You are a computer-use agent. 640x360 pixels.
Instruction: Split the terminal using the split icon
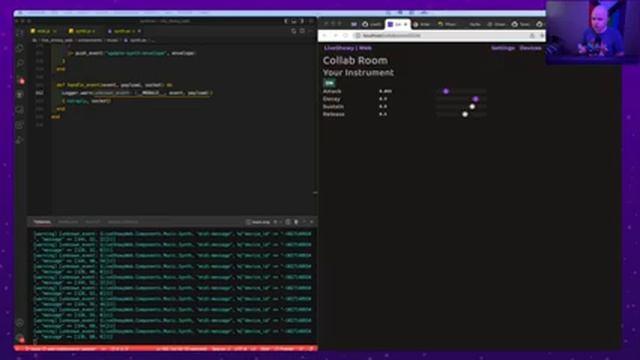click(288, 222)
